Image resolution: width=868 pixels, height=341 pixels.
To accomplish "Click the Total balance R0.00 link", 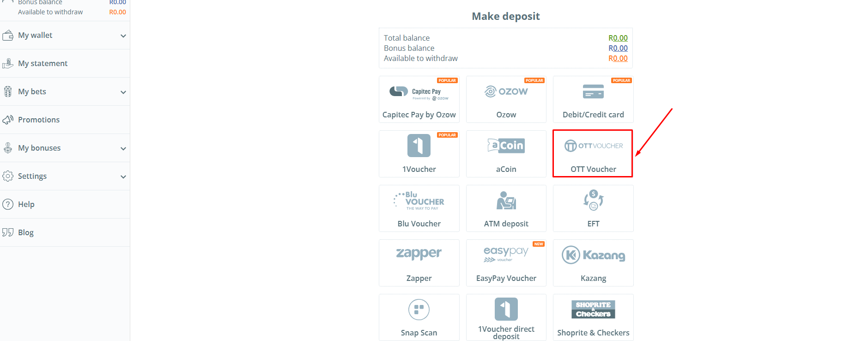I will 618,38.
